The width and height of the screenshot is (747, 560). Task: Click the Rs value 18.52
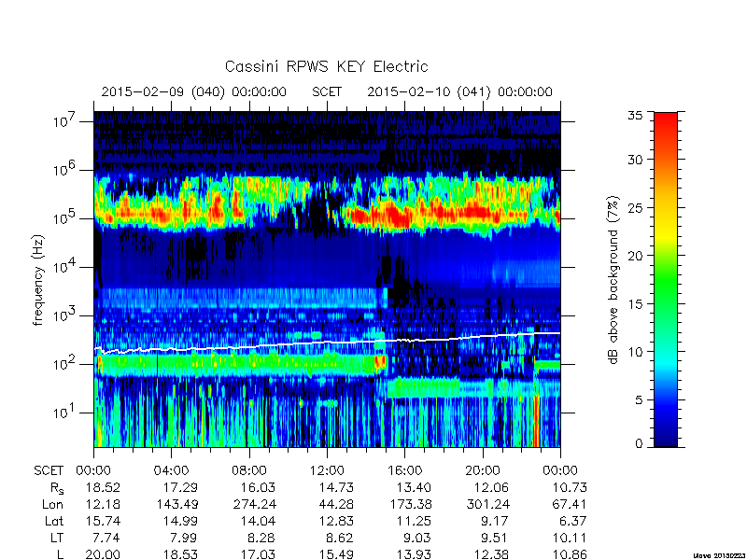coord(103,487)
